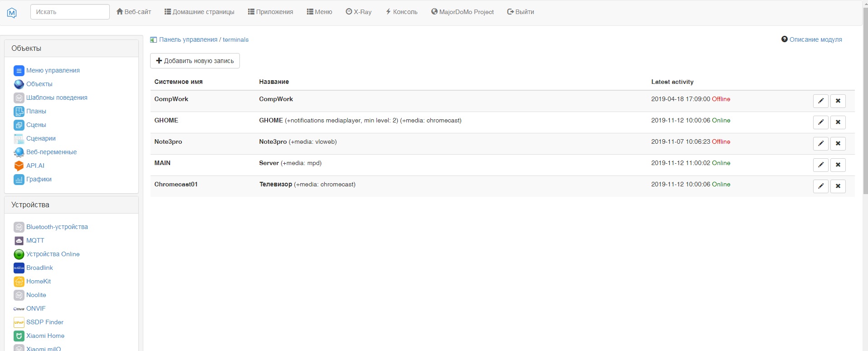868x351 pixels.
Task: Delete the MAIN terminal record
Action: (x=838, y=165)
